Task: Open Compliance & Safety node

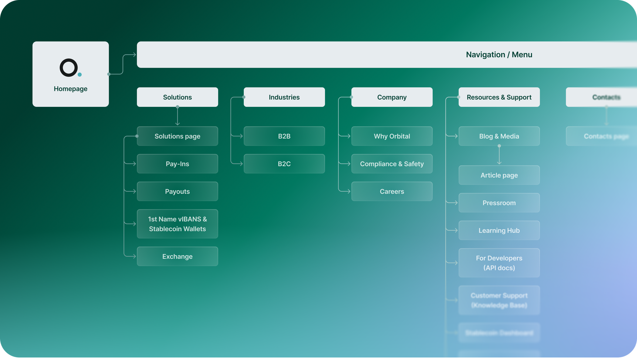Action: [x=392, y=164]
